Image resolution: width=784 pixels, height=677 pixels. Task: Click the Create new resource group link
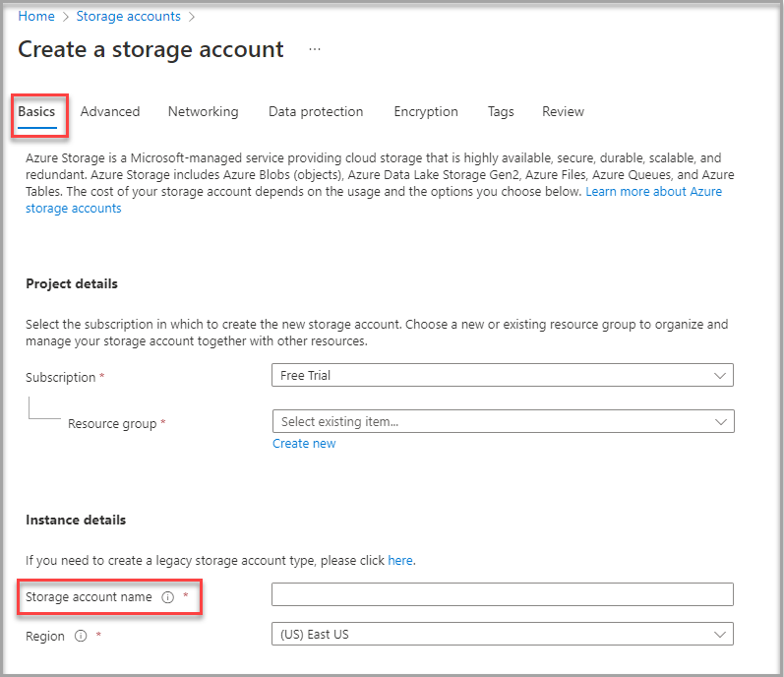click(x=304, y=444)
